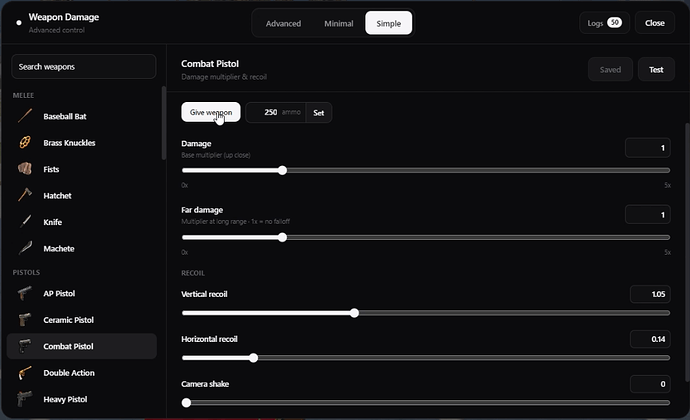Viewport: 690px width, 420px height.
Task: Edit the Damage value field
Action: pos(648,148)
